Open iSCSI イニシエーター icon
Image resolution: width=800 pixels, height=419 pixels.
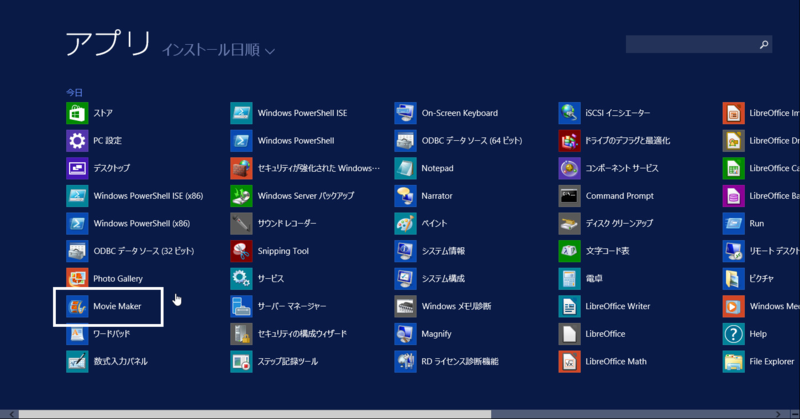click(x=569, y=113)
